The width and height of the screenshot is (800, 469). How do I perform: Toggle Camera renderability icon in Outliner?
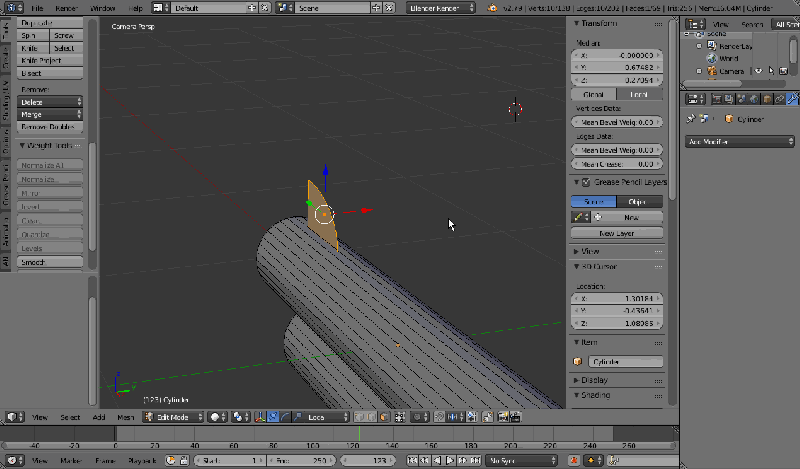click(784, 71)
